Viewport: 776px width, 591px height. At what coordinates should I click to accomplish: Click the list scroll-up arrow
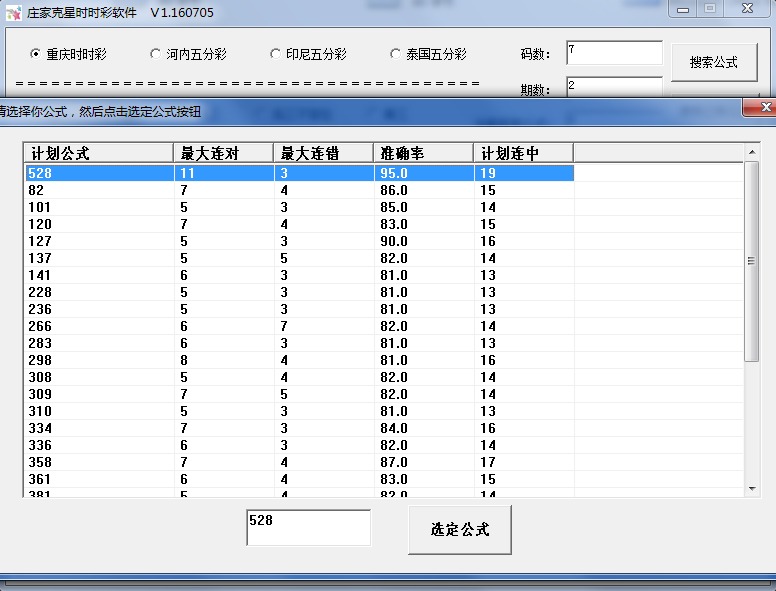coord(752,153)
